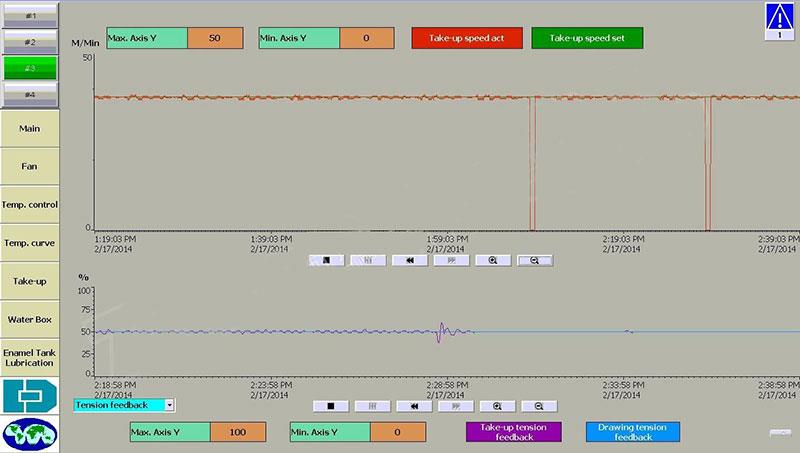Zoom in on the speed trend chart

pos(493,259)
